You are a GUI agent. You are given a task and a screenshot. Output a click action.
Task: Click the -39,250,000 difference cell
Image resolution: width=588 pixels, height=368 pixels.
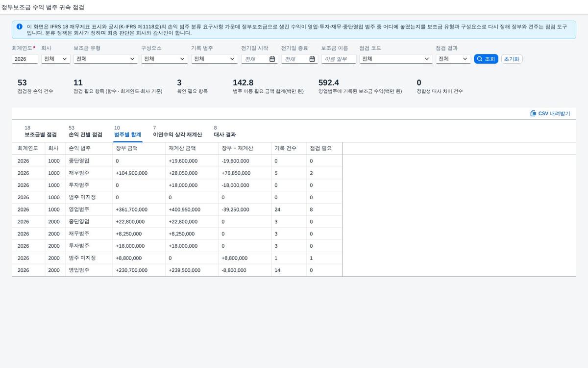click(x=245, y=210)
